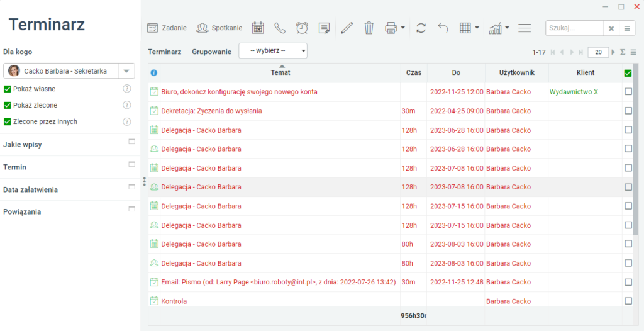The height and width of the screenshot is (331, 644).
Task: Click the trash delete icon
Action: point(369,28)
